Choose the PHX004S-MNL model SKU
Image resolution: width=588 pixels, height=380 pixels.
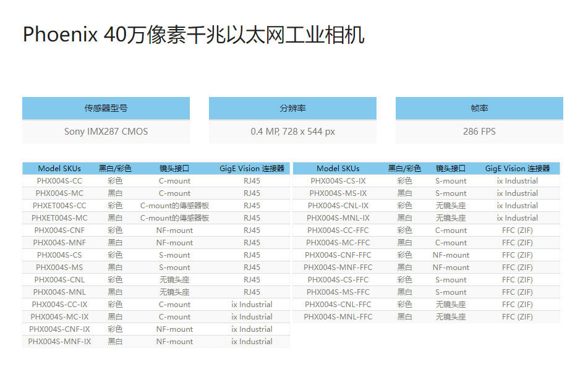59,292
